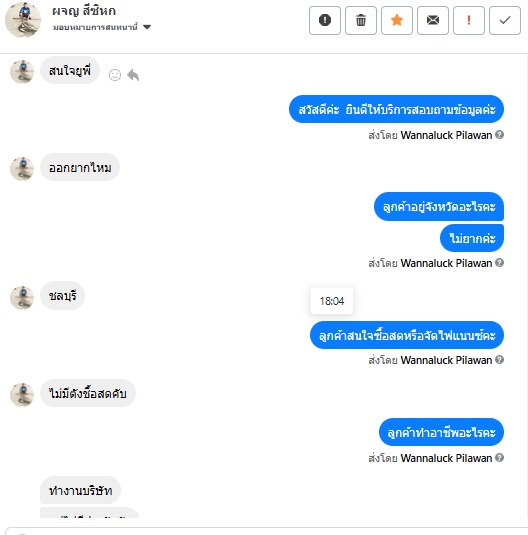The width and height of the screenshot is (528, 535).
Task: Select the ออกยากไหม message bubble
Action: (x=80, y=168)
